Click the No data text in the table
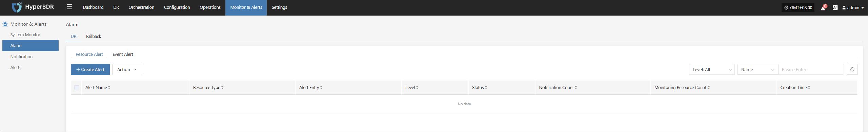 pyautogui.click(x=464, y=104)
